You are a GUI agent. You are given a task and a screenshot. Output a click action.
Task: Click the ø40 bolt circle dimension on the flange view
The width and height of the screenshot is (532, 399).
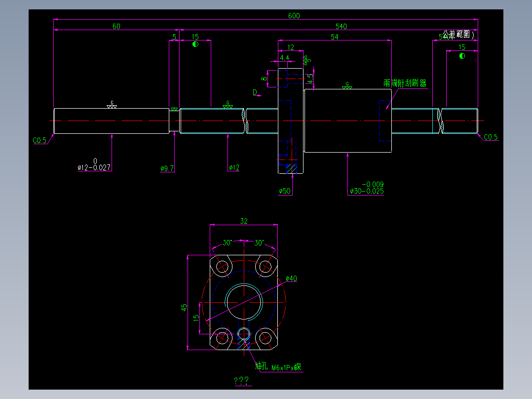[292, 278]
